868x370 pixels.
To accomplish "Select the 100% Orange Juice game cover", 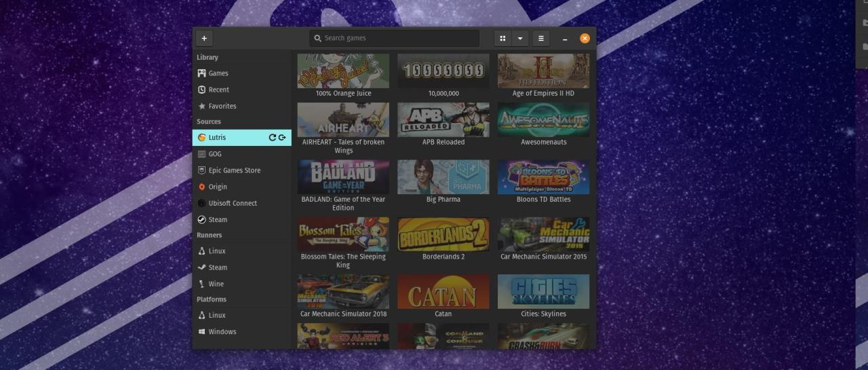I will click(343, 71).
